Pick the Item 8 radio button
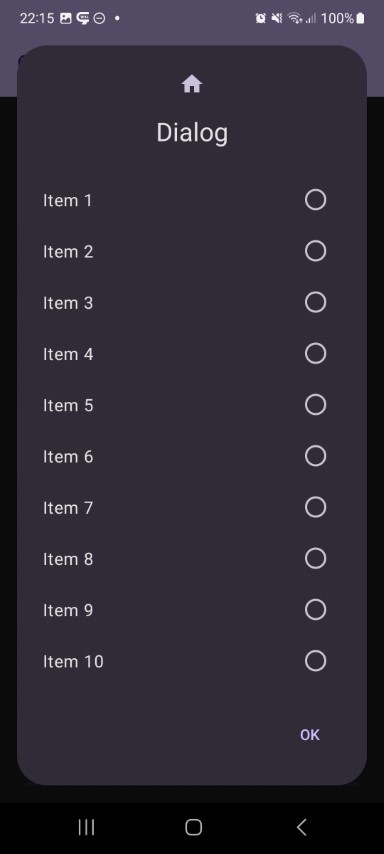 (x=315, y=558)
